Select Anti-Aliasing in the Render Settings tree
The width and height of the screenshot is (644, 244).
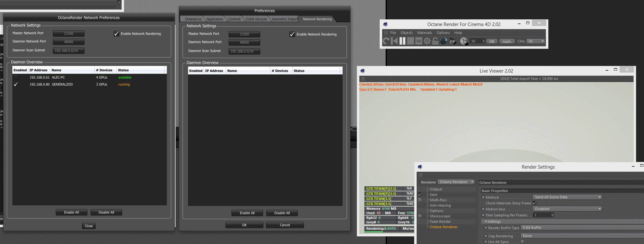(x=440, y=205)
